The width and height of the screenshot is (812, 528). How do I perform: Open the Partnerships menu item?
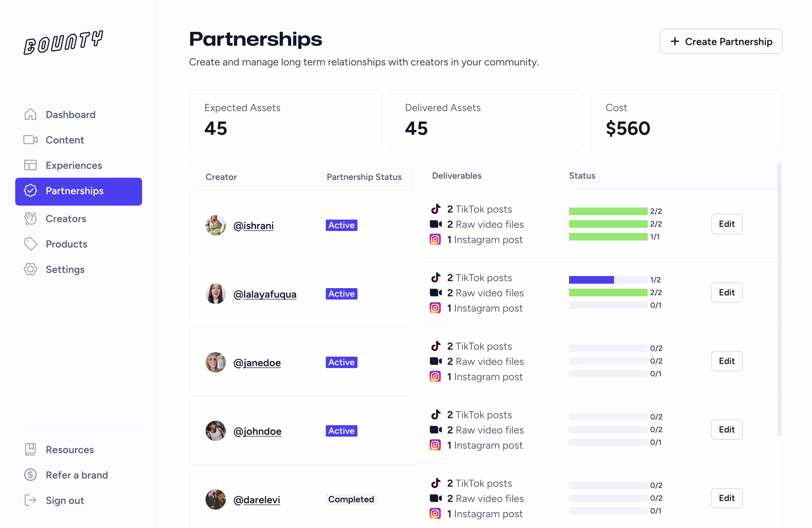coord(78,191)
